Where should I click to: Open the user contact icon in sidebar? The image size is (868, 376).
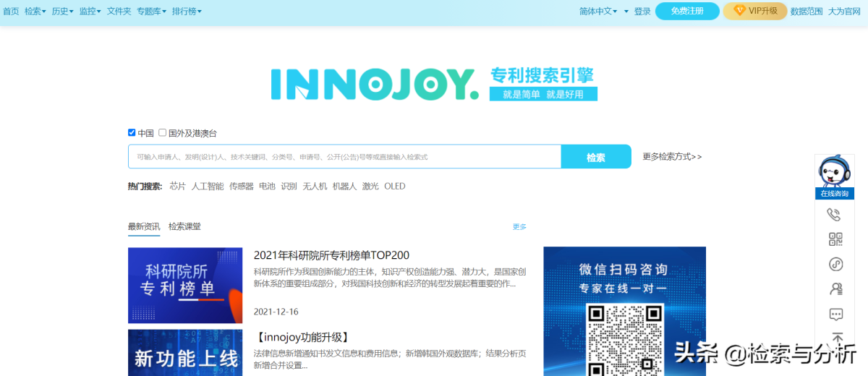[x=835, y=289]
